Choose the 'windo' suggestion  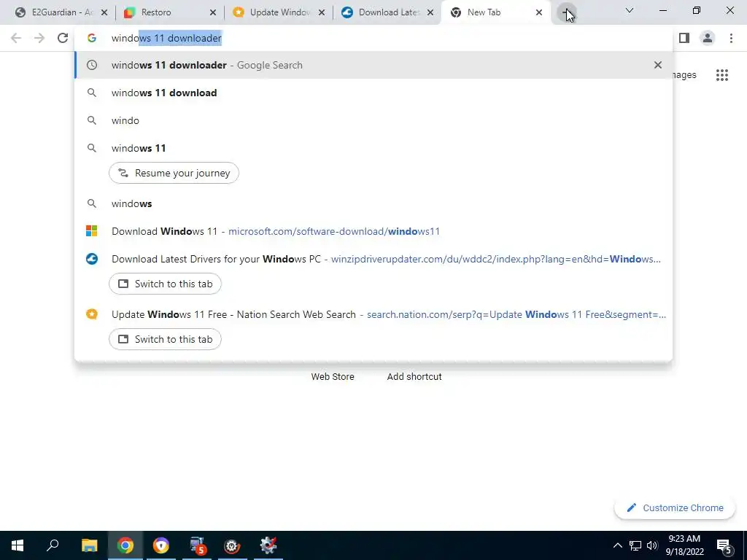click(373, 120)
